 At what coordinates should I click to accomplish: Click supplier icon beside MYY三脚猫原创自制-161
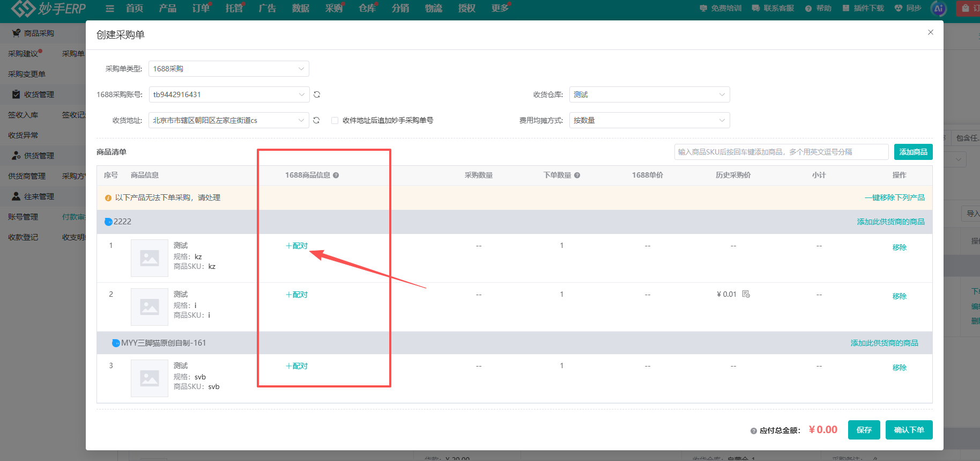[x=116, y=343]
